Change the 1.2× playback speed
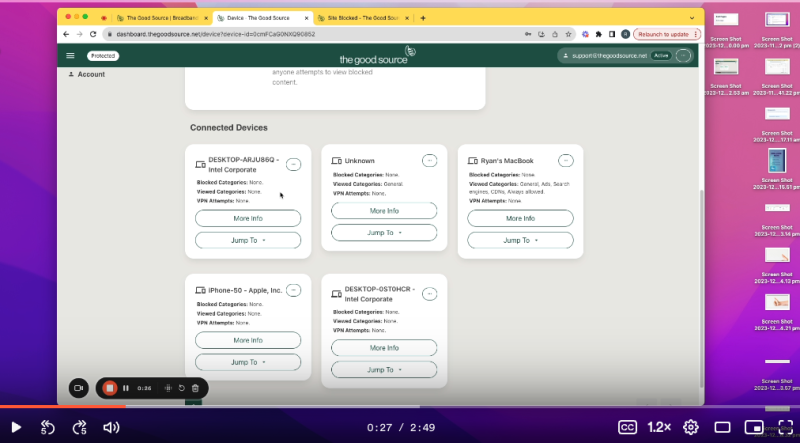 659,427
